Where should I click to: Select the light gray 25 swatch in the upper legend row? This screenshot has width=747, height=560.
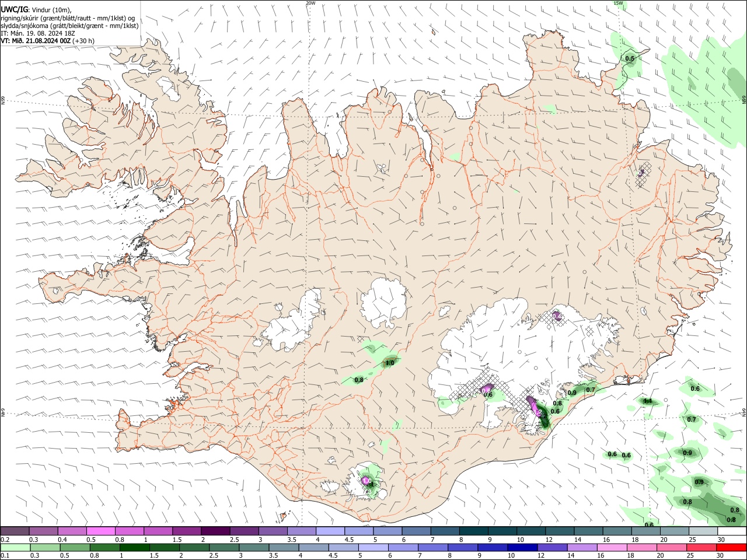point(704,531)
